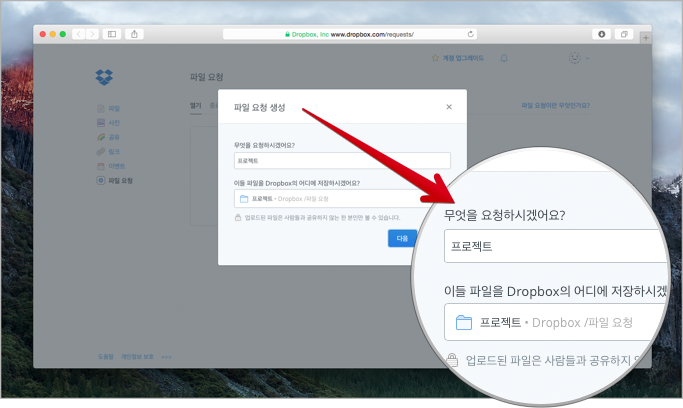The width and height of the screenshot is (683, 408).
Task: Toggle Safari's sidebar button
Action: pos(112,34)
